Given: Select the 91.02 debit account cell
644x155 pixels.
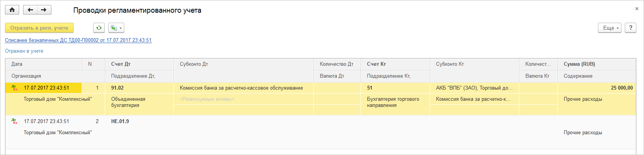Looking at the screenshot, I should (117, 88).
